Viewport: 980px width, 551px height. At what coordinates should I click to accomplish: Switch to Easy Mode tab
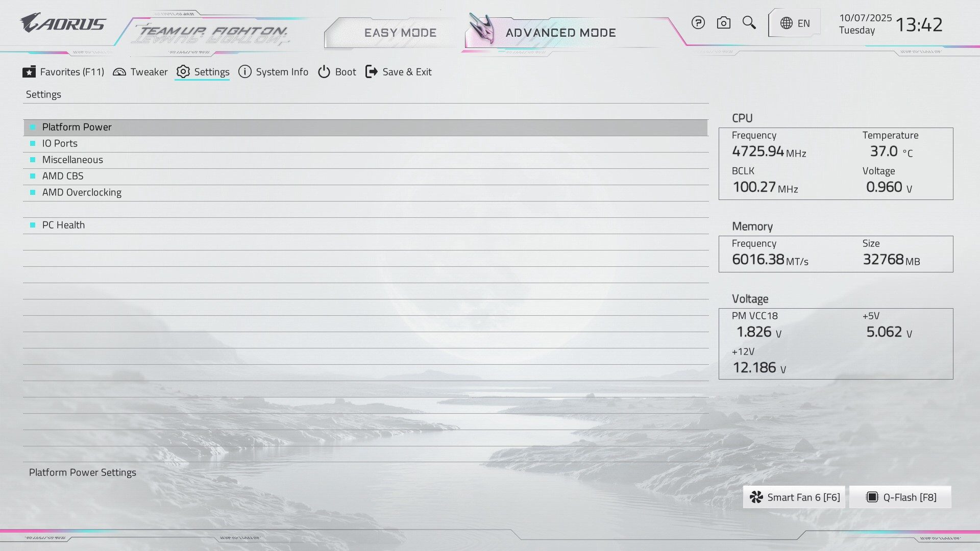coord(400,33)
